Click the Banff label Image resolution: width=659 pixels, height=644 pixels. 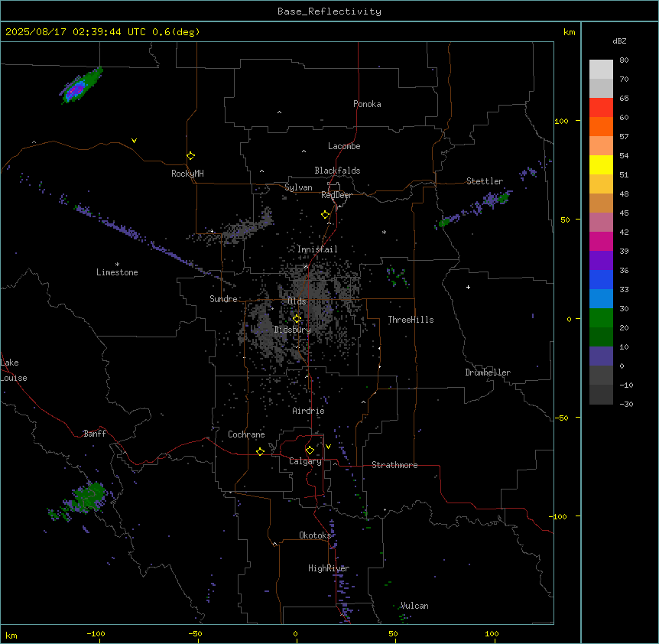pyautogui.click(x=95, y=434)
